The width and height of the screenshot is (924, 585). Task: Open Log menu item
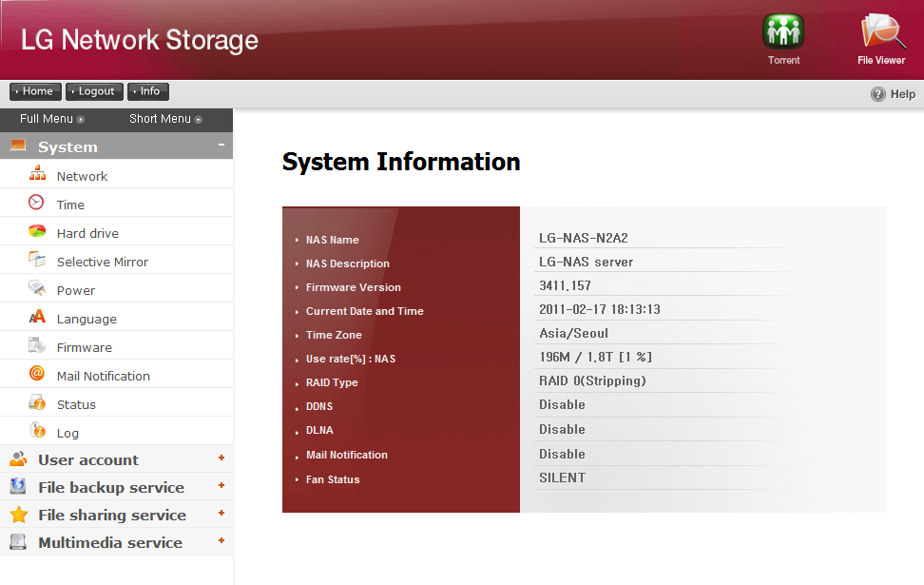coord(67,434)
